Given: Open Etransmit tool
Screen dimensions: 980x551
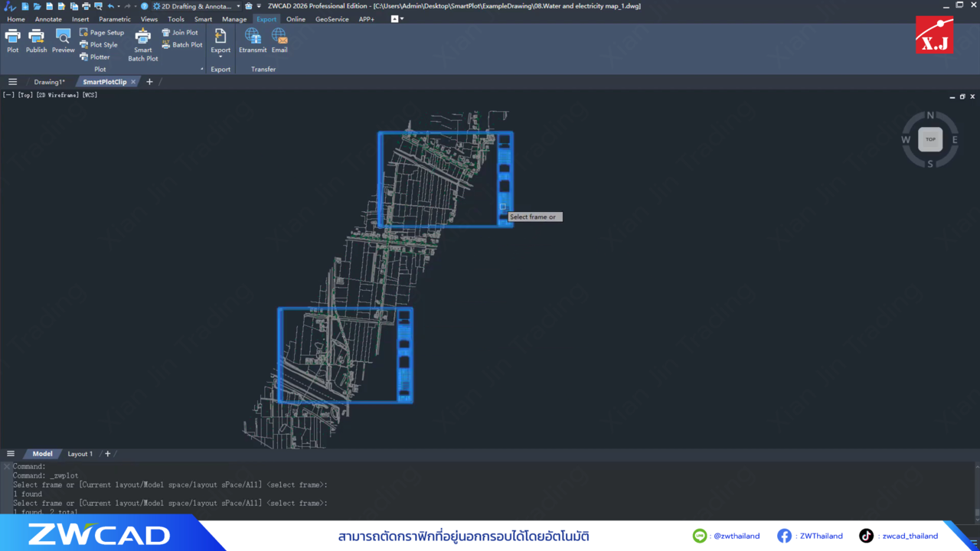Looking at the screenshot, I should click(253, 41).
